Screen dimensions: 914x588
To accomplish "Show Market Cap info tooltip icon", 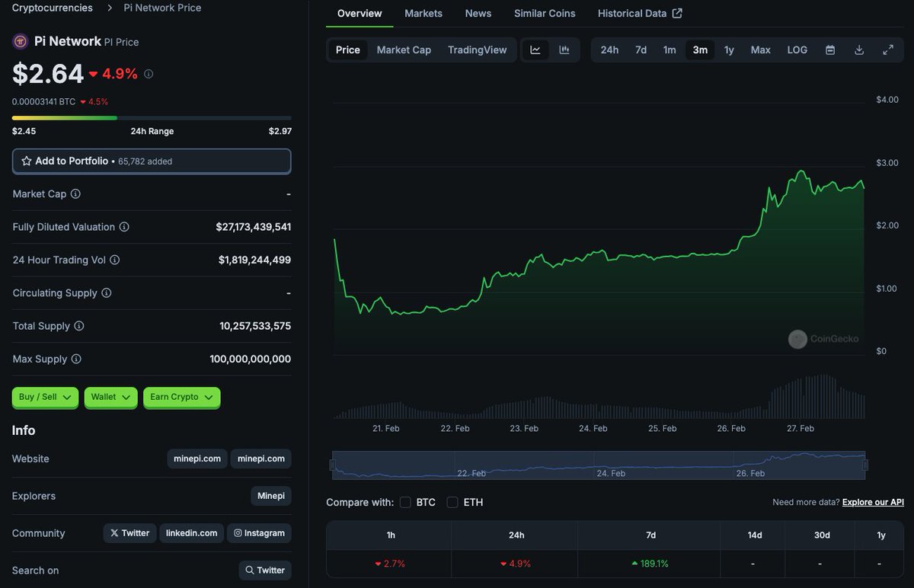I will tap(75, 194).
